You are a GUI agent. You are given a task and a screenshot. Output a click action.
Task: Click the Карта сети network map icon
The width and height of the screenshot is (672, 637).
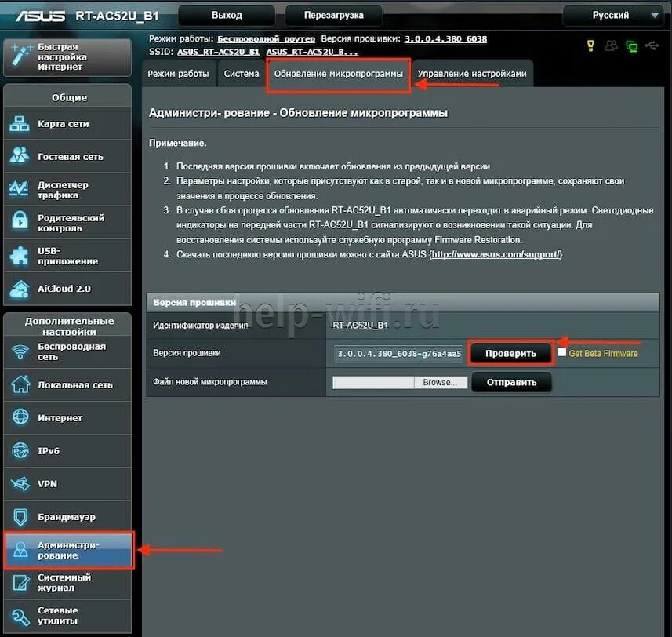pyautogui.click(x=20, y=123)
